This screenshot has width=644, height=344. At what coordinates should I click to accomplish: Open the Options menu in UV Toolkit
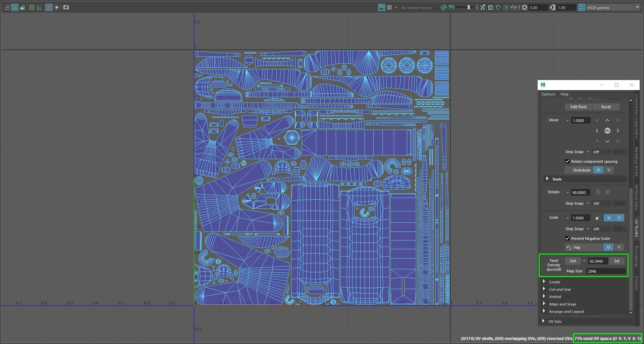(548, 94)
